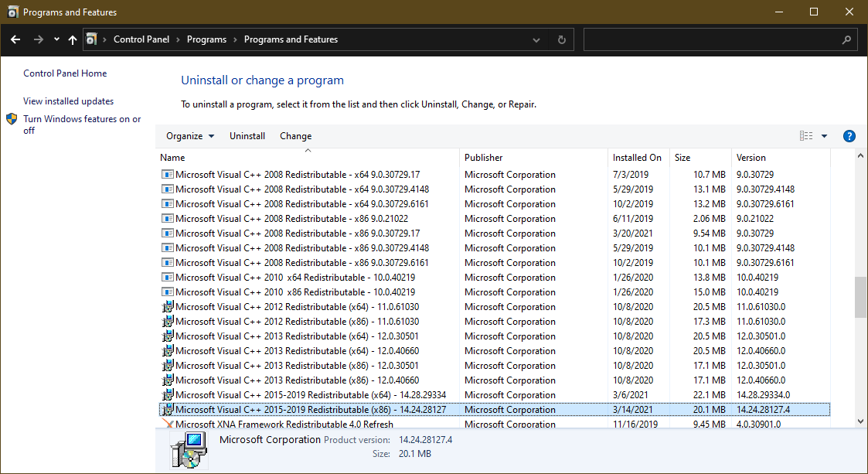Viewport: 868px width, 474px height.
Task: Go forward using the forward arrow
Action: 38,39
